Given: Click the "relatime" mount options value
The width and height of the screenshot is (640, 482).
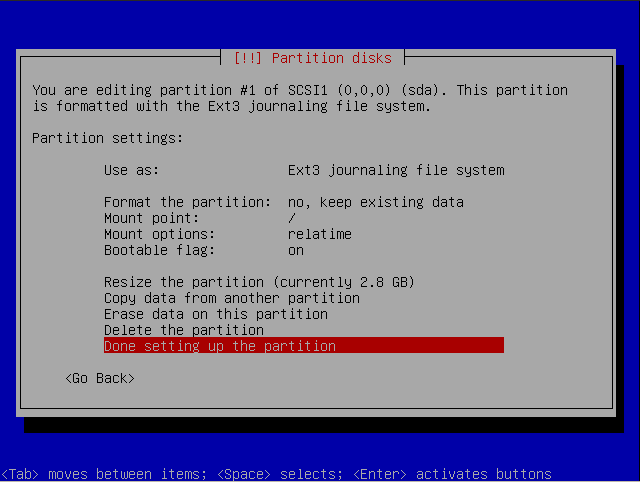Looking at the screenshot, I should pos(319,234).
